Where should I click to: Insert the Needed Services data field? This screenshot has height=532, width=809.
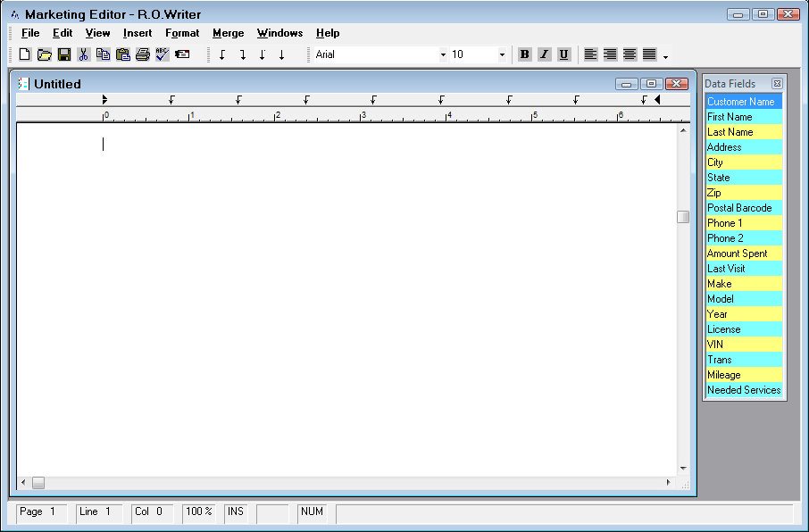[743, 390]
